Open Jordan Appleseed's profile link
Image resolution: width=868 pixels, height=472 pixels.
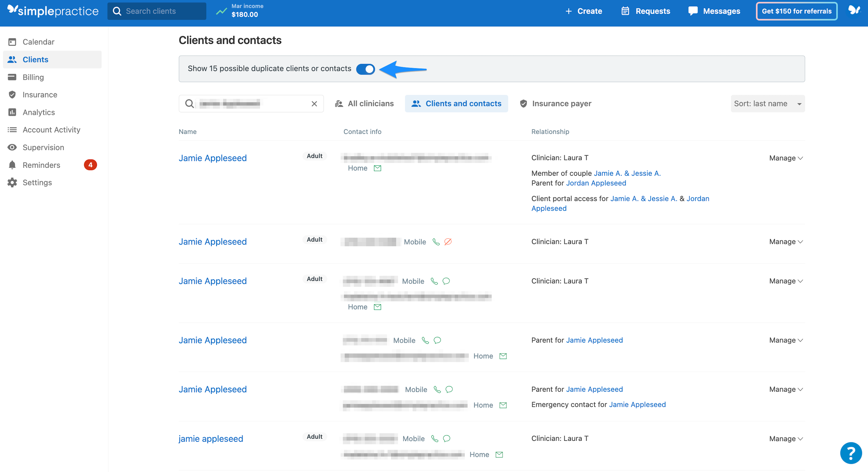pos(596,183)
